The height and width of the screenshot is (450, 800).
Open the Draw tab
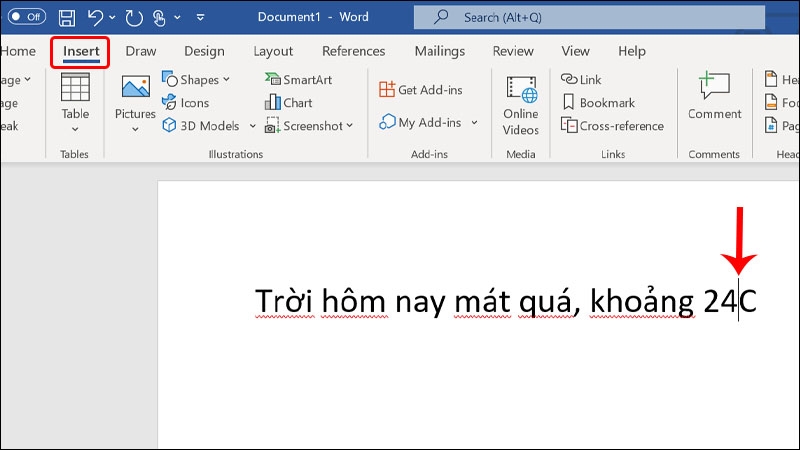[141, 51]
